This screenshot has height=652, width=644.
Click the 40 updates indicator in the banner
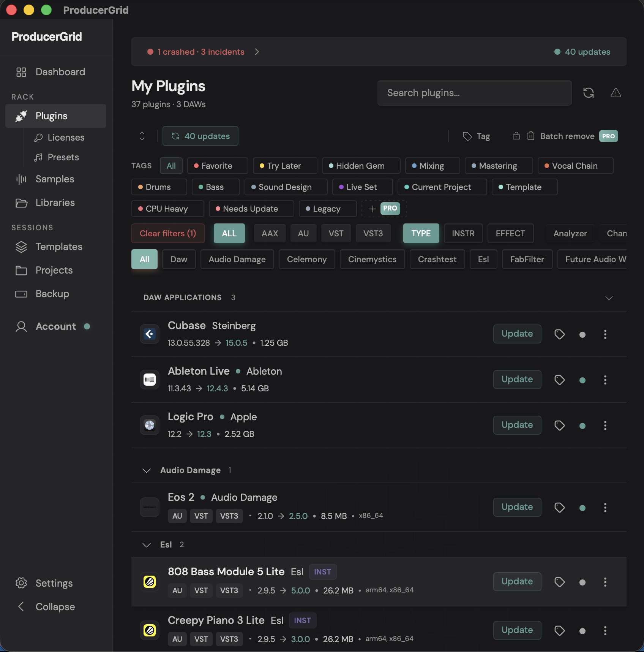[x=582, y=52]
